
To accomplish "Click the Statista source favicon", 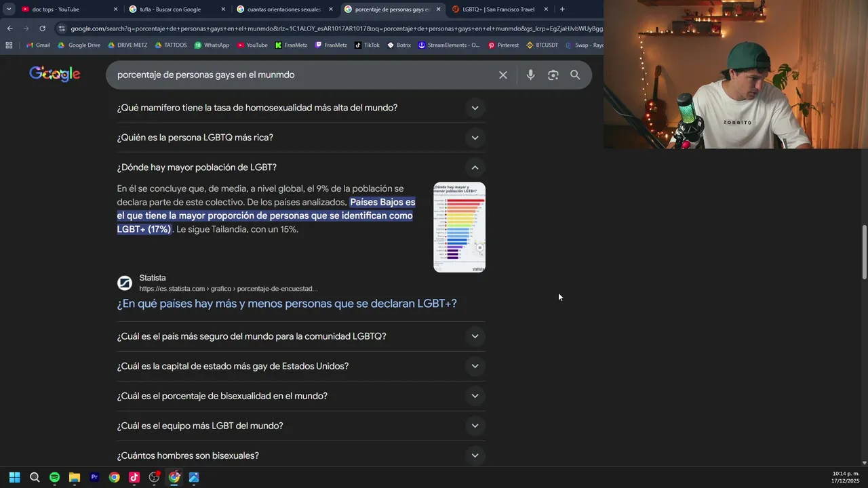I will [x=125, y=283].
